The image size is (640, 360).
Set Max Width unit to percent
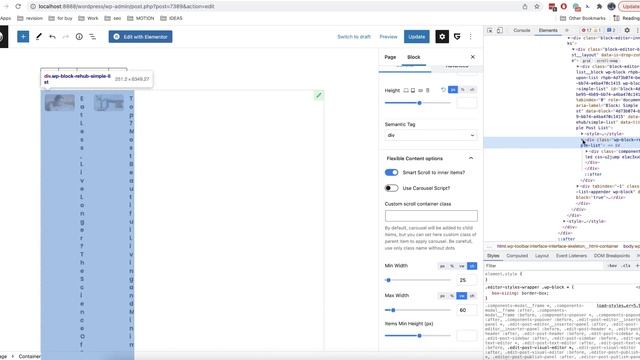pyautogui.click(x=452, y=296)
